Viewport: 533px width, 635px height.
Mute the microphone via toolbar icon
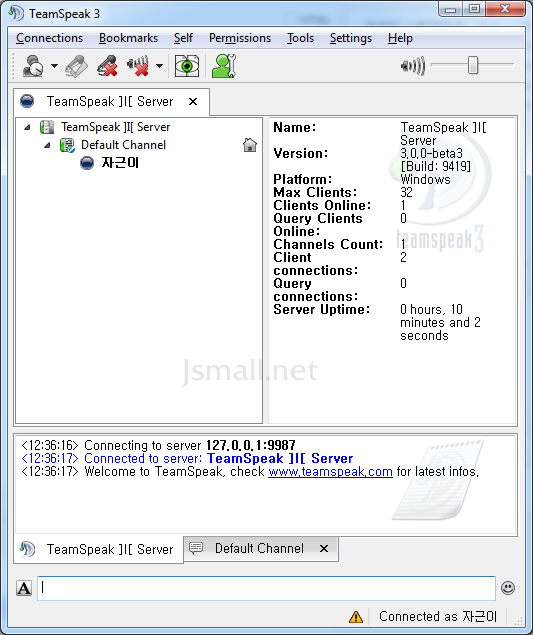[107, 66]
